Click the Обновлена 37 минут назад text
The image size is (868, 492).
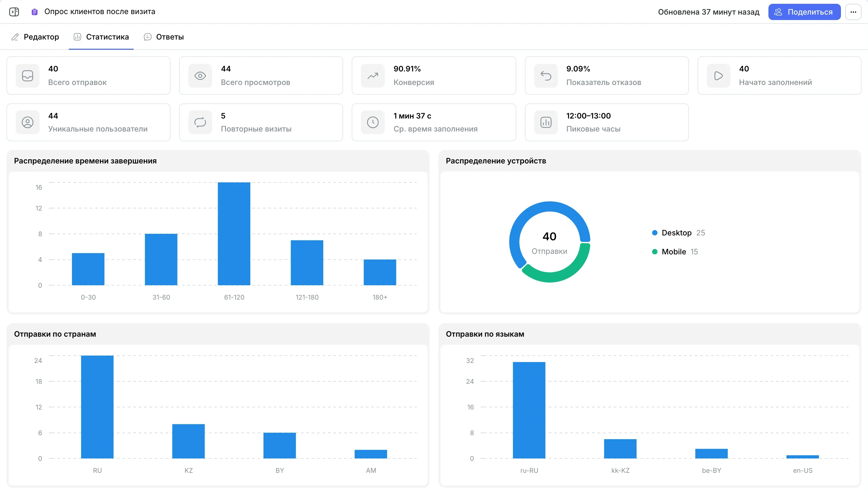709,12
